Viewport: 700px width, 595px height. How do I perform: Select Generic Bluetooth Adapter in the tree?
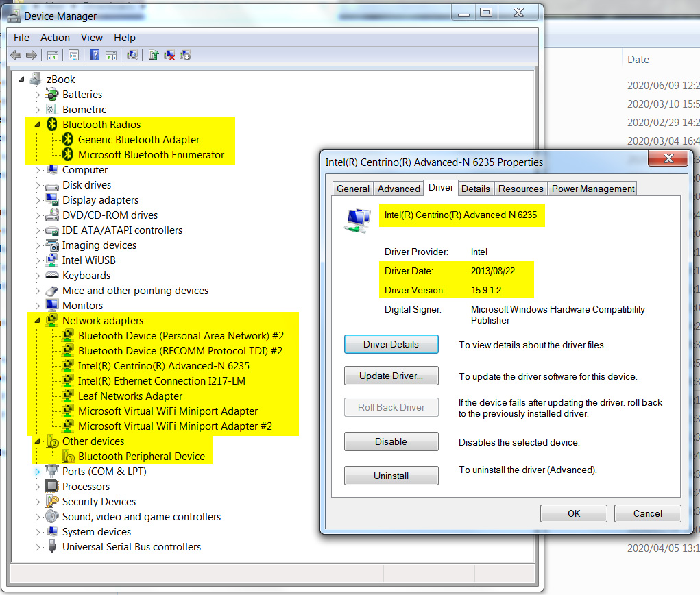click(x=138, y=140)
